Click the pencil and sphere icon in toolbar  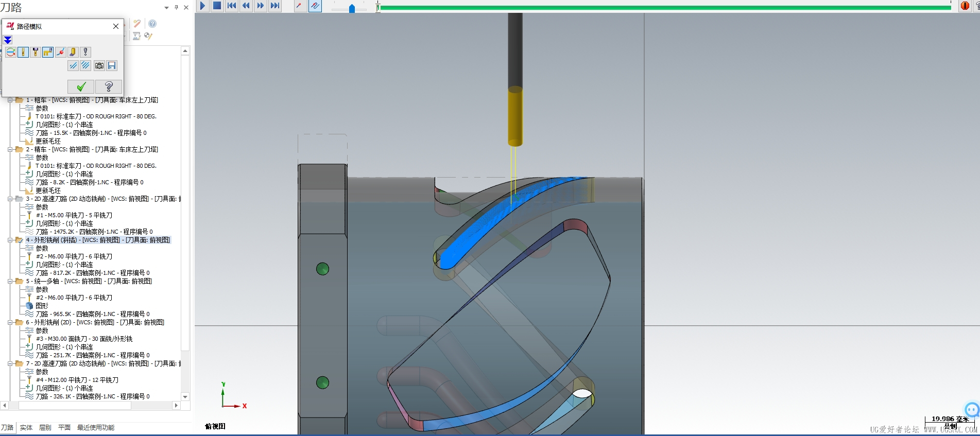point(148,36)
